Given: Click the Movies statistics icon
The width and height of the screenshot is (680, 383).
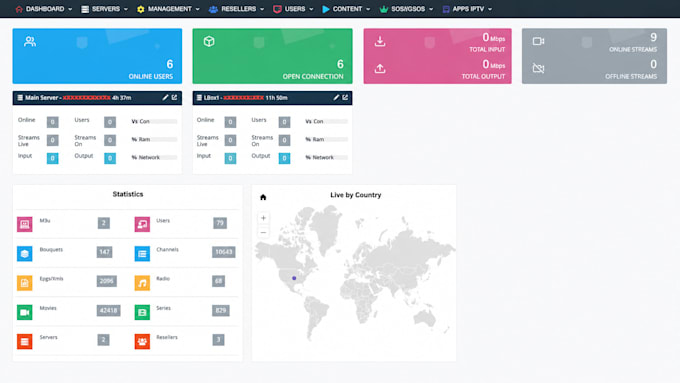Looking at the screenshot, I should point(25,312).
